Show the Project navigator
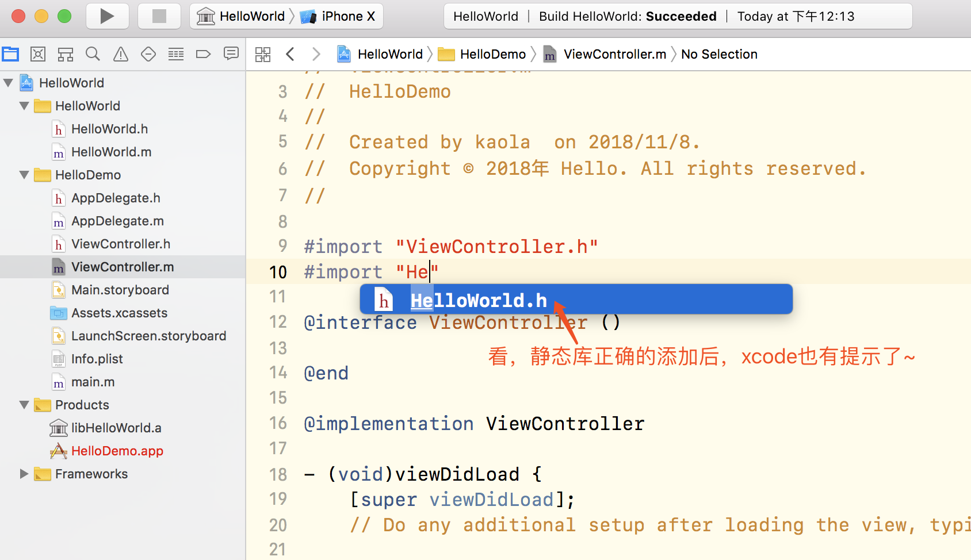 click(10, 55)
